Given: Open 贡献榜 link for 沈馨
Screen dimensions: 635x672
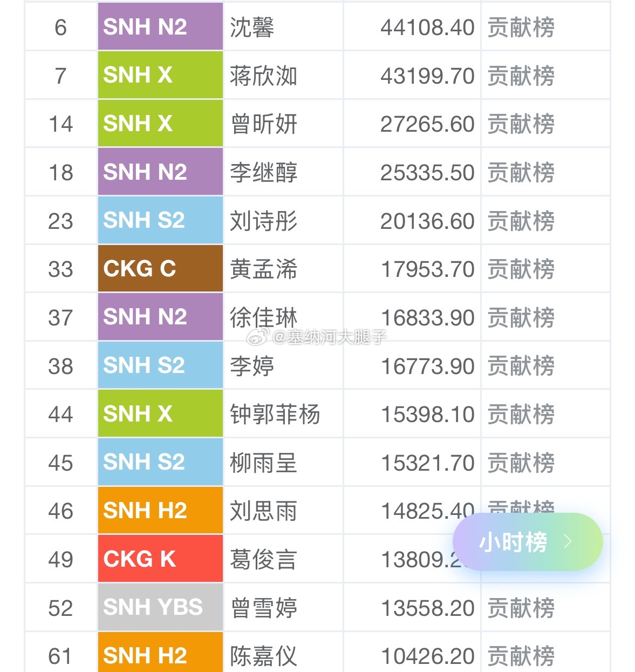Looking at the screenshot, I should (521, 28).
